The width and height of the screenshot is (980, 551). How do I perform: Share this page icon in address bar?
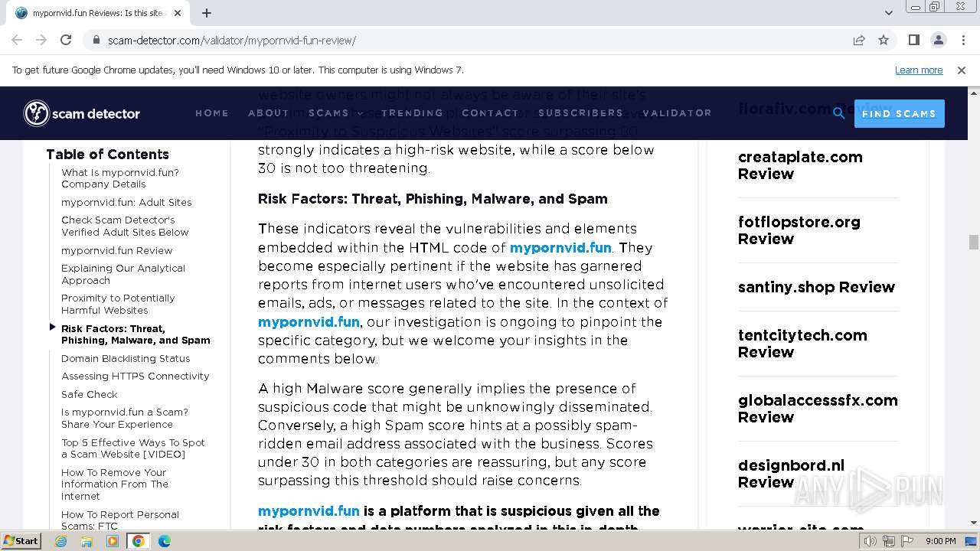[859, 40]
